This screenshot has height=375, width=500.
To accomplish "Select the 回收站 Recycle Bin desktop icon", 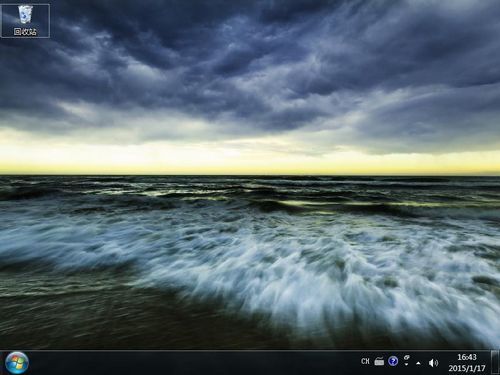I will pos(25,20).
